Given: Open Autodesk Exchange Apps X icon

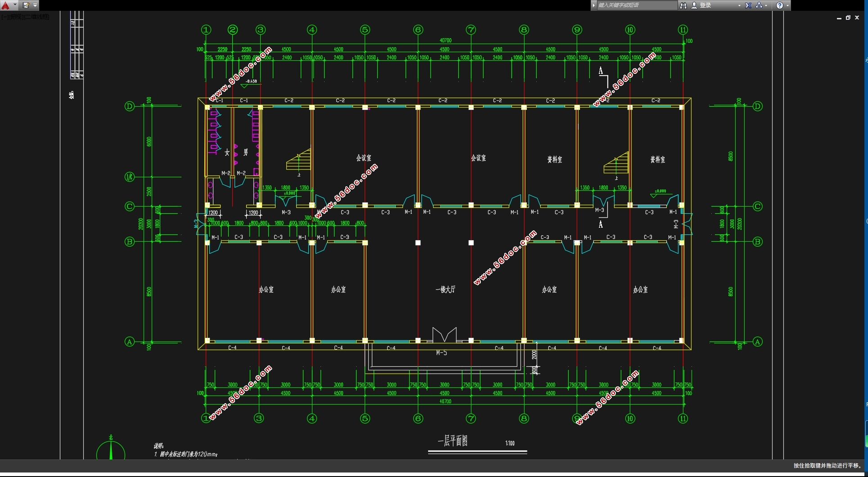Looking at the screenshot, I should pos(748,5).
